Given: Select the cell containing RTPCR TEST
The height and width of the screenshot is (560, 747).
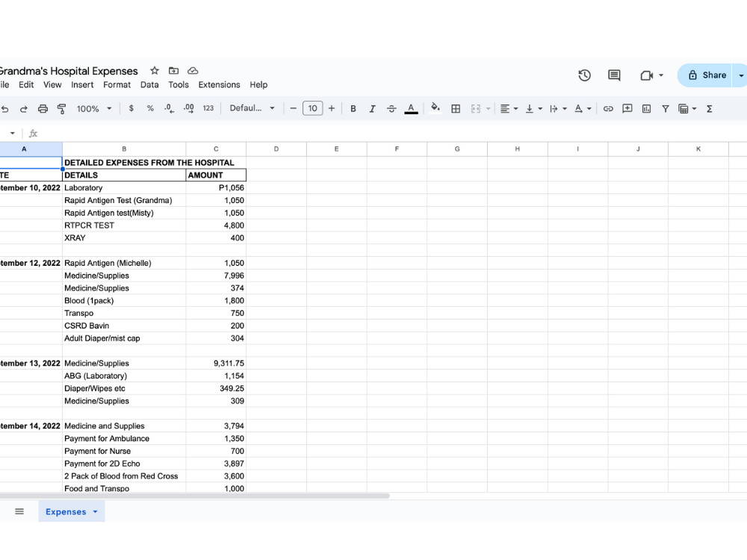Looking at the screenshot, I should (124, 225).
